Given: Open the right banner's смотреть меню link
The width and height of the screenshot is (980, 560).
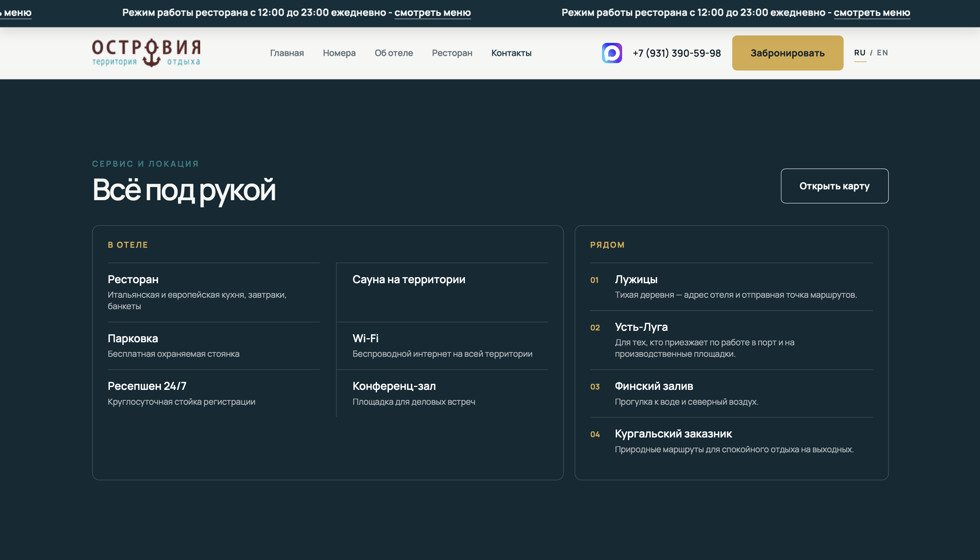Looking at the screenshot, I should click(x=872, y=13).
